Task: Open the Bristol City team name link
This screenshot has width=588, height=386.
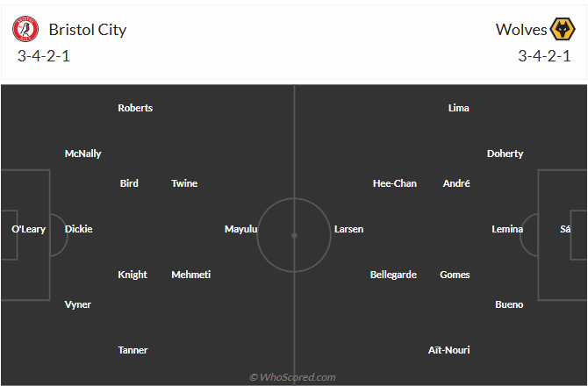Action: [x=88, y=30]
